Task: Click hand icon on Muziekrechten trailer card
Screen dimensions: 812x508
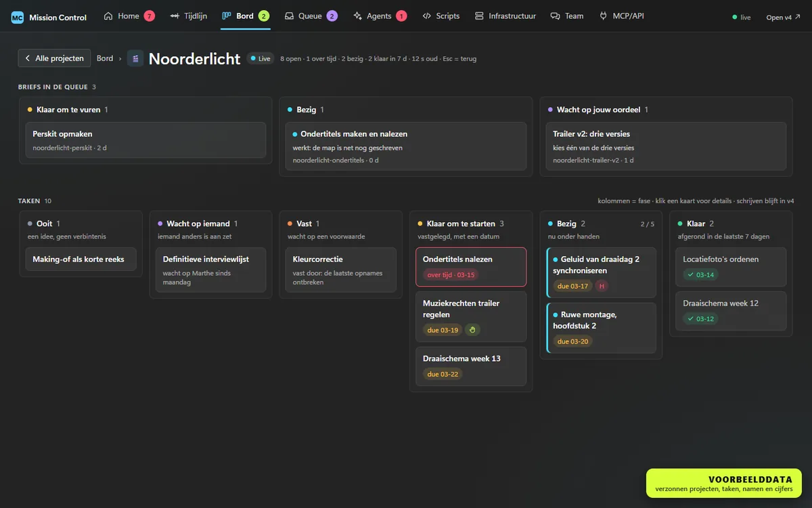Action: point(473,330)
